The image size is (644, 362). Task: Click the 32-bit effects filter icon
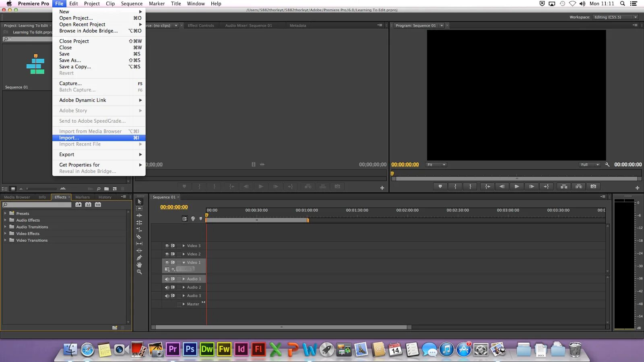(x=88, y=205)
